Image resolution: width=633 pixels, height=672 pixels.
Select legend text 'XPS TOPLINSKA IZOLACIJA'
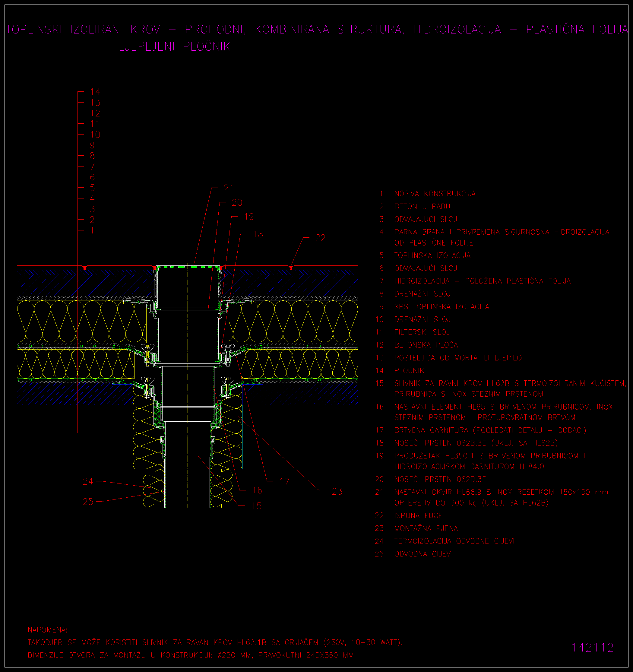pos(442,306)
